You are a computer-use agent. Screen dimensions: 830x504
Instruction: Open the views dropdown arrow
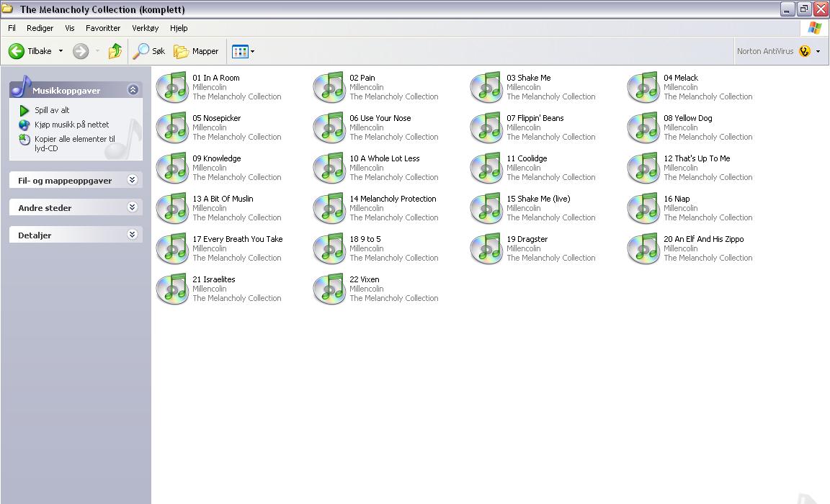tap(252, 51)
